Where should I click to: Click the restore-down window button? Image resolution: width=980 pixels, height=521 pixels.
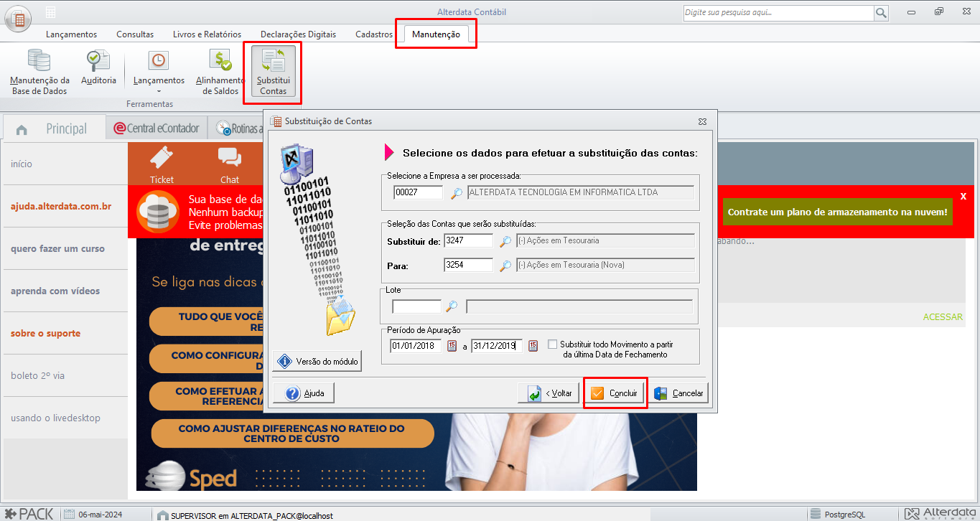pyautogui.click(x=938, y=11)
